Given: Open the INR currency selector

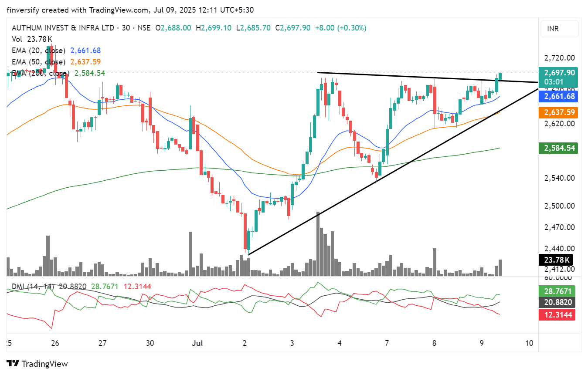Looking at the screenshot, I should [x=560, y=29].
